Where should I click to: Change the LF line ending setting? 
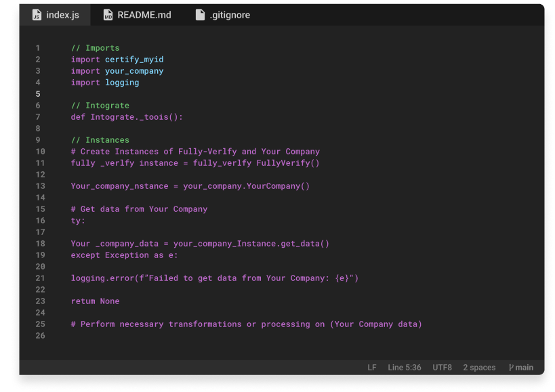[x=372, y=368]
